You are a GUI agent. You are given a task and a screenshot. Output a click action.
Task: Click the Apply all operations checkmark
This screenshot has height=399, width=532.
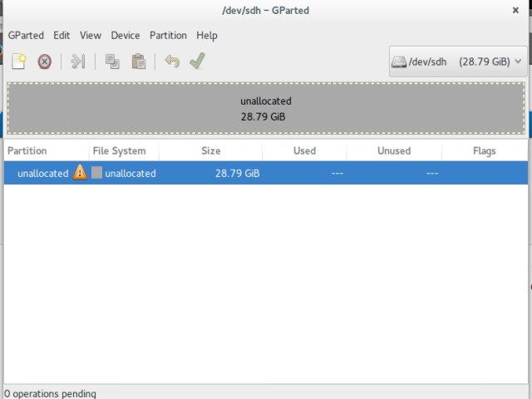tap(197, 61)
